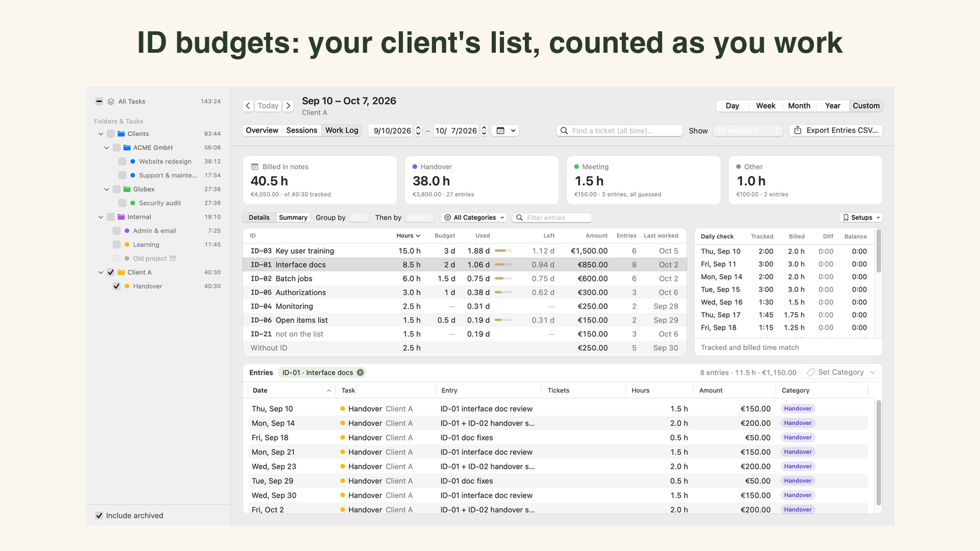Select the Week range tab
The height and width of the screenshot is (551, 980).
(766, 106)
